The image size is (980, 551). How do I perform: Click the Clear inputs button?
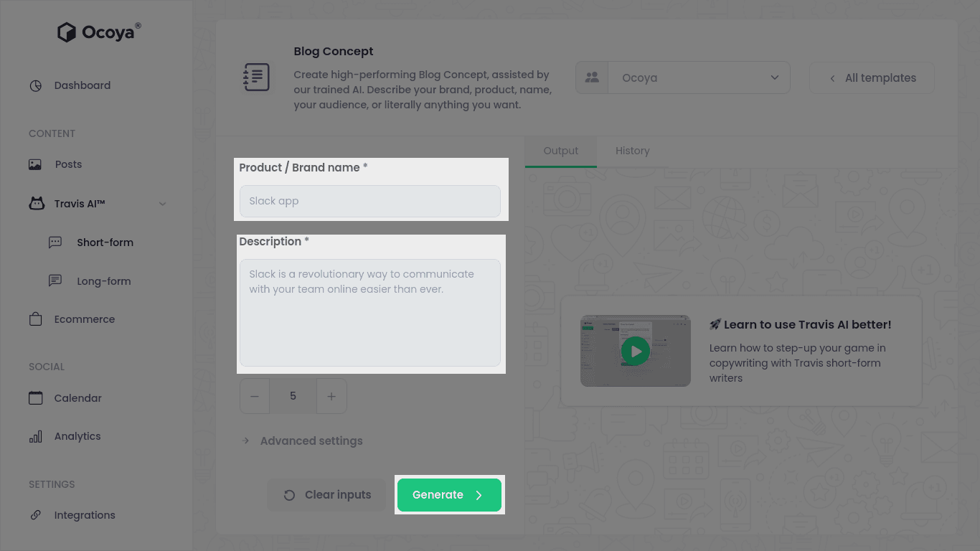tap(329, 495)
